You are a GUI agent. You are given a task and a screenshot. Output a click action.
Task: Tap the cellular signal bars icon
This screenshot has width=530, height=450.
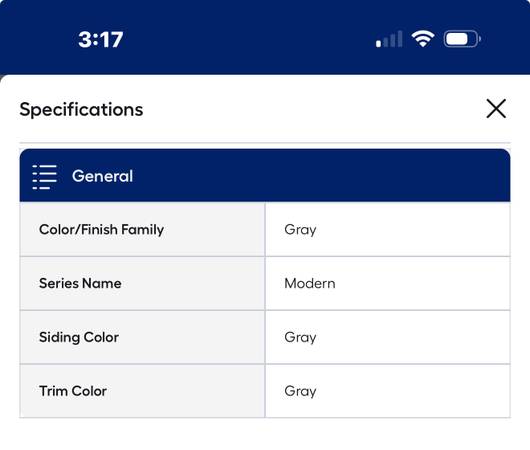[x=389, y=39]
